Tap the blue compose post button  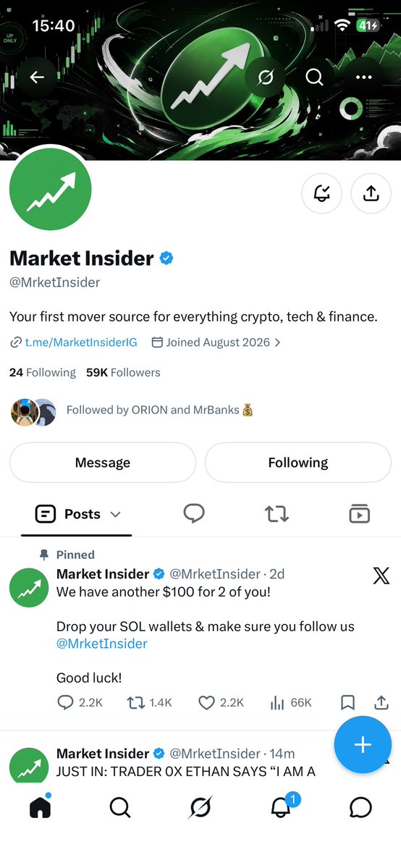(x=363, y=744)
